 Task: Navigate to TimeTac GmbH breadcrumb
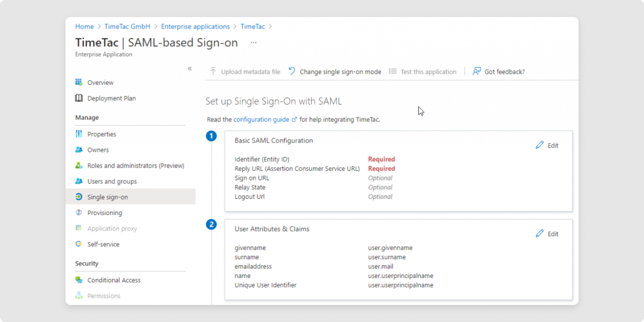click(127, 26)
